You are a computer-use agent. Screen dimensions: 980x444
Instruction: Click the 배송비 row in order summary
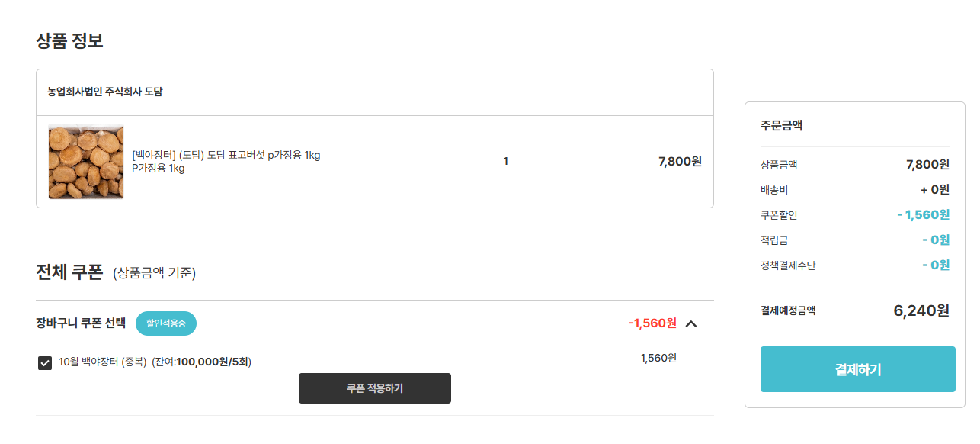855,190
